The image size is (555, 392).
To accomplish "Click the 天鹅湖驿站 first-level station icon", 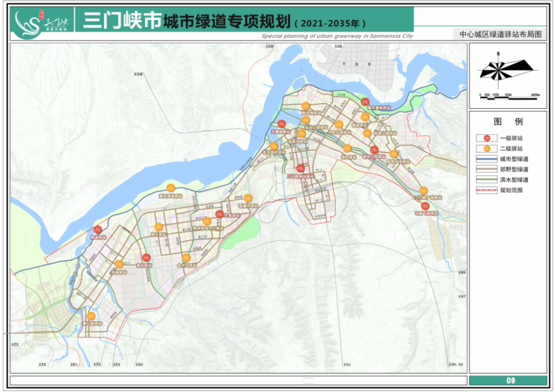I will pos(281,124).
